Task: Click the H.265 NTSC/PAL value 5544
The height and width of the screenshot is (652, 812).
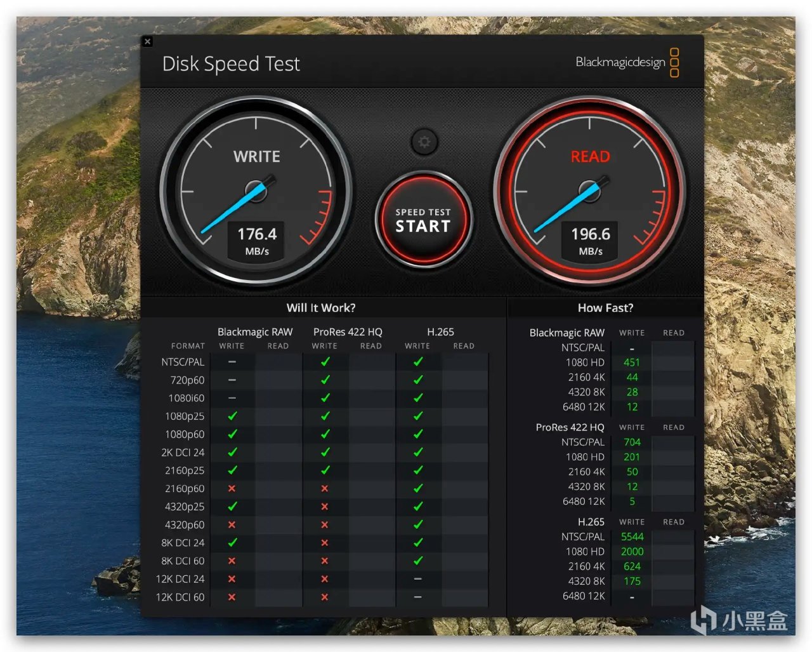Action: (632, 536)
